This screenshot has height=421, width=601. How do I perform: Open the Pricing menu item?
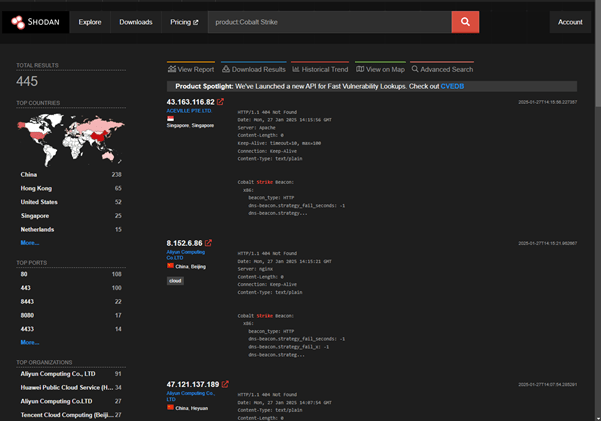(184, 21)
